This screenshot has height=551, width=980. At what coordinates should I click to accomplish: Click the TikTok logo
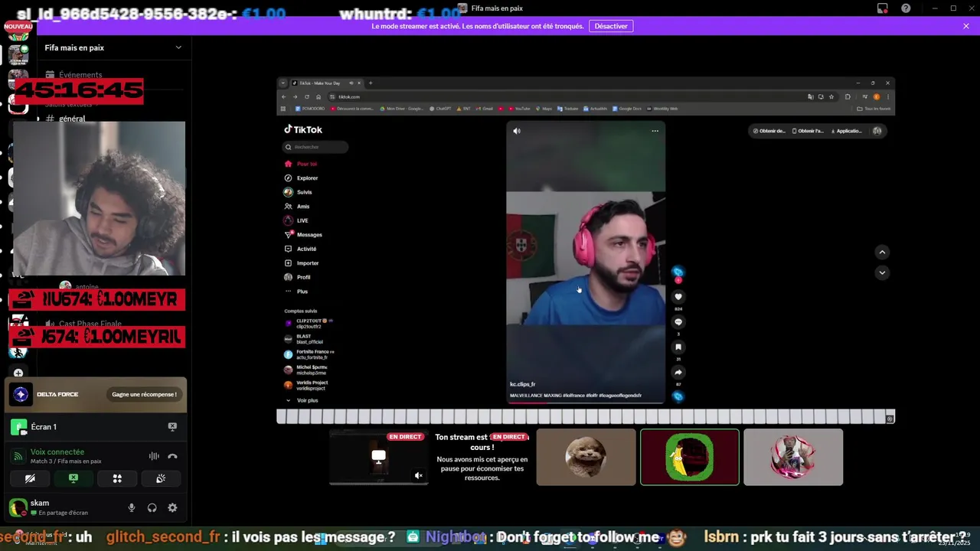coord(303,129)
